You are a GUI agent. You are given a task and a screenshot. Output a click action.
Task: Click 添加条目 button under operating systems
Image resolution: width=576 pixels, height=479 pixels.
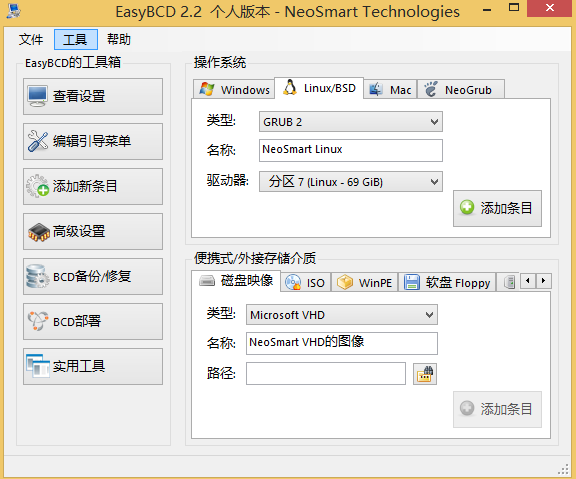coord(497,208)
